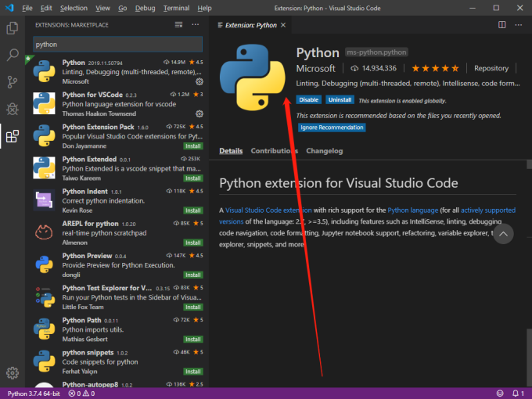Click the ms-python.python identifier badge
The image size is (532, 399).
point(376,52)
